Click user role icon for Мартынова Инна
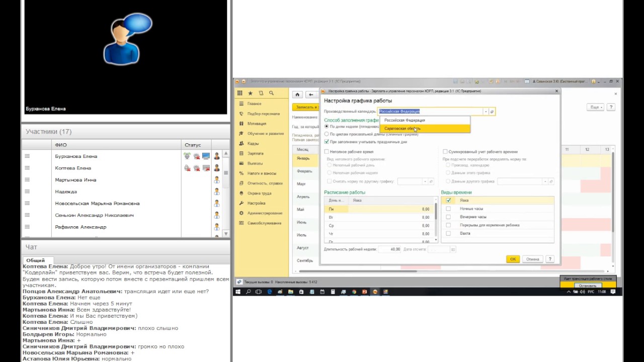 (x=217, y=180)
